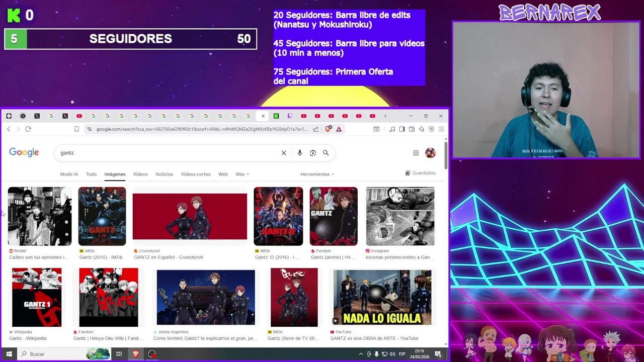The height and width of the screenshot is (362, 644).
Task: Show hidden system tray icons
Action: 361,354
